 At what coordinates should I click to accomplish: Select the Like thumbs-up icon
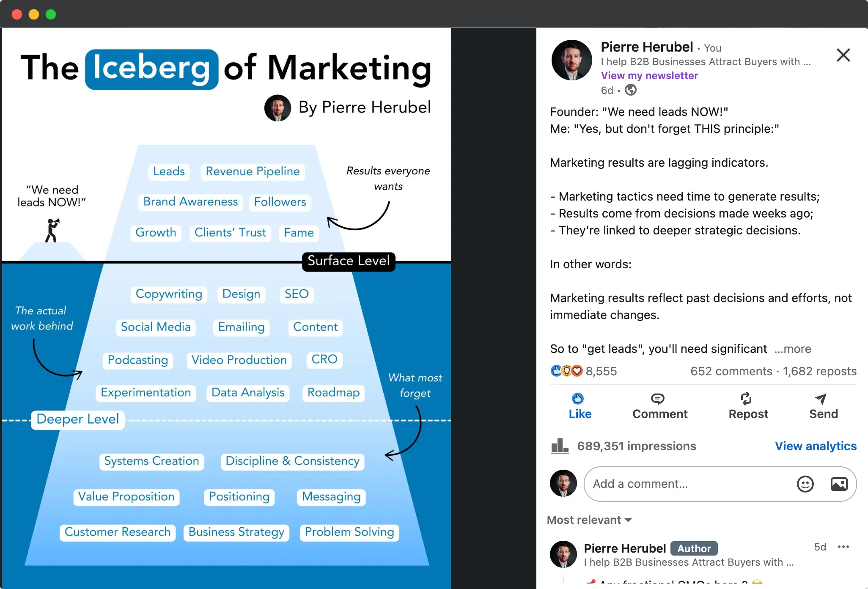coord(579,399)
